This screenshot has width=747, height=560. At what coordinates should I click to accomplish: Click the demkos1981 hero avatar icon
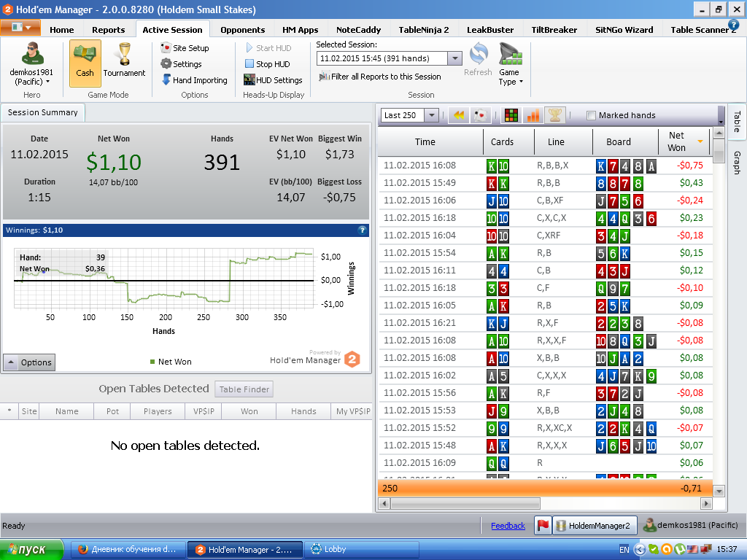click(32, 53)
